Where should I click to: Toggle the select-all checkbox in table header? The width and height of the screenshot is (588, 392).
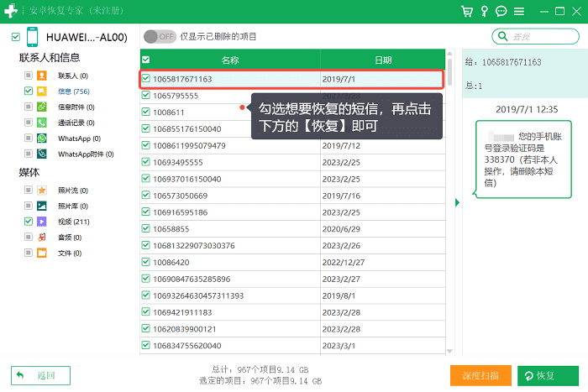(146, 60)
